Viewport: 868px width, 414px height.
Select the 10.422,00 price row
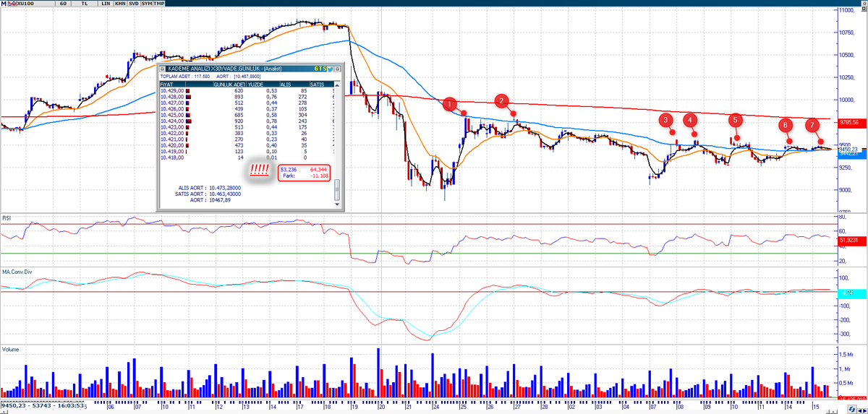[247, 133]
